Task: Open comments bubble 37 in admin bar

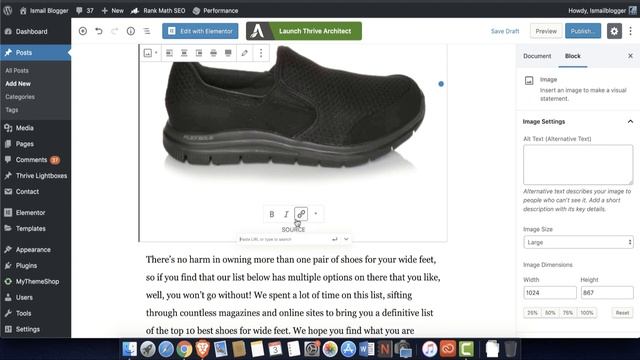Action: click(85, 11)
